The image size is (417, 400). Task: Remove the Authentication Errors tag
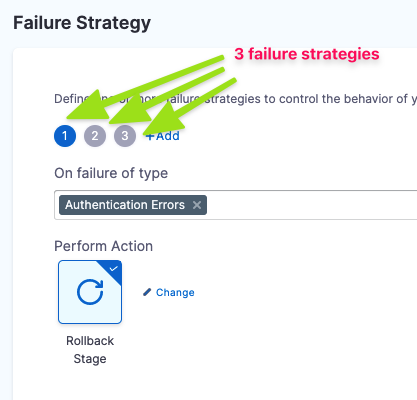197,205
